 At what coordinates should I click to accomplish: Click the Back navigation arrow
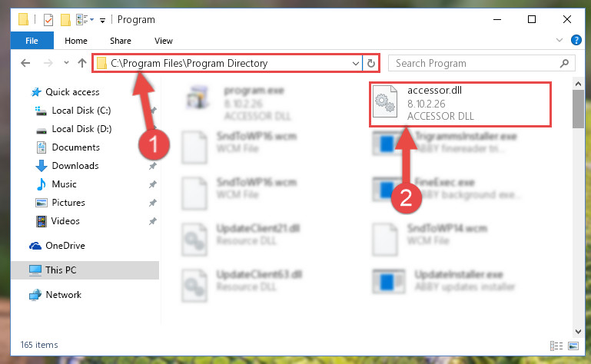25,63
